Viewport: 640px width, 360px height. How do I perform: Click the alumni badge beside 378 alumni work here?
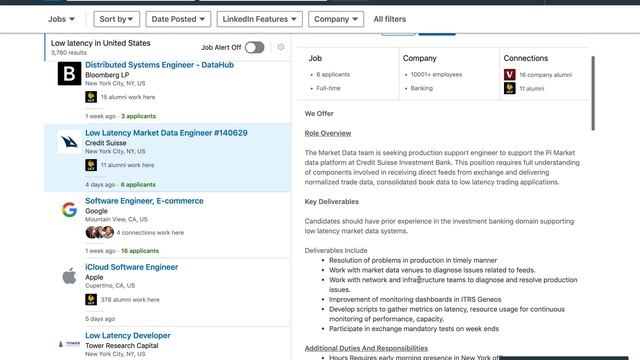[91, 299]
